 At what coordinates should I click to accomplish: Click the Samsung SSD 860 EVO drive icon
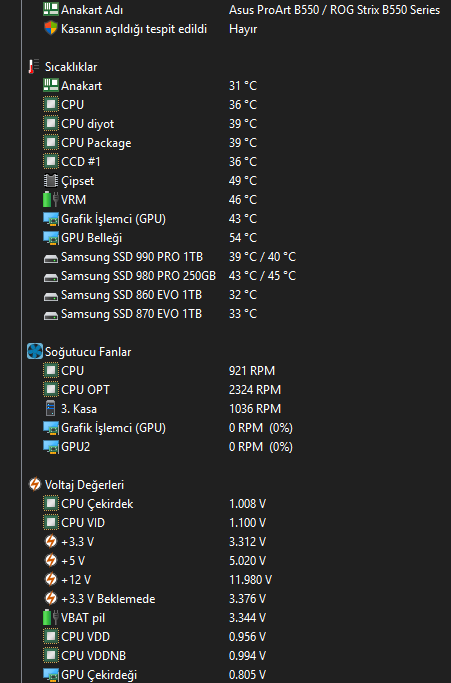pyautogui.click(x=51, y=297)
